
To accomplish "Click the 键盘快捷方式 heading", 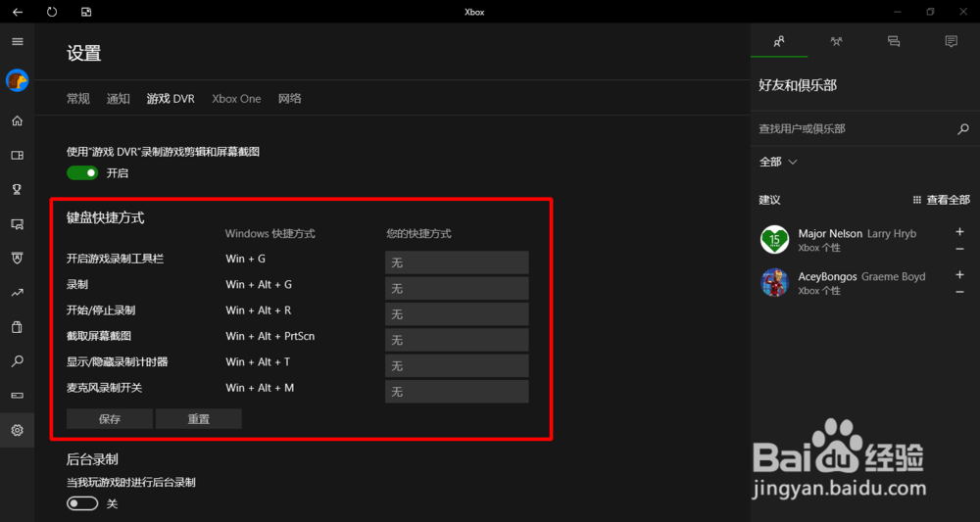I will point(106,217).
